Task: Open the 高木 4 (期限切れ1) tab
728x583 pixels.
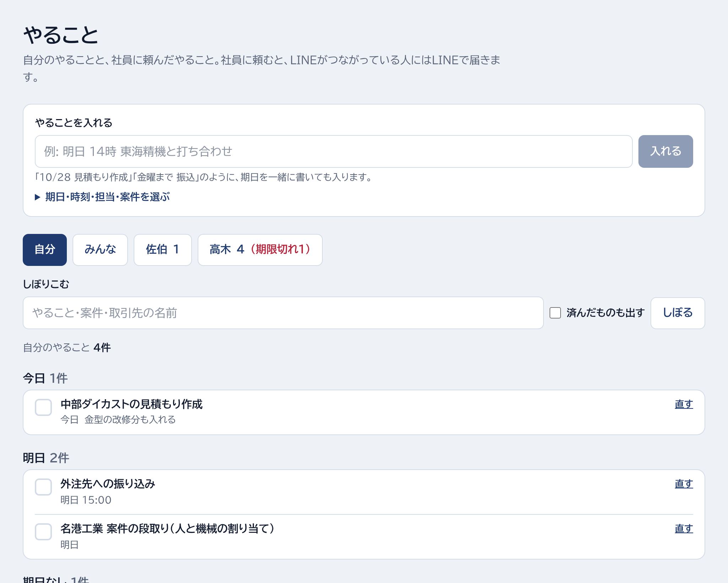Action: click(260, 250)
